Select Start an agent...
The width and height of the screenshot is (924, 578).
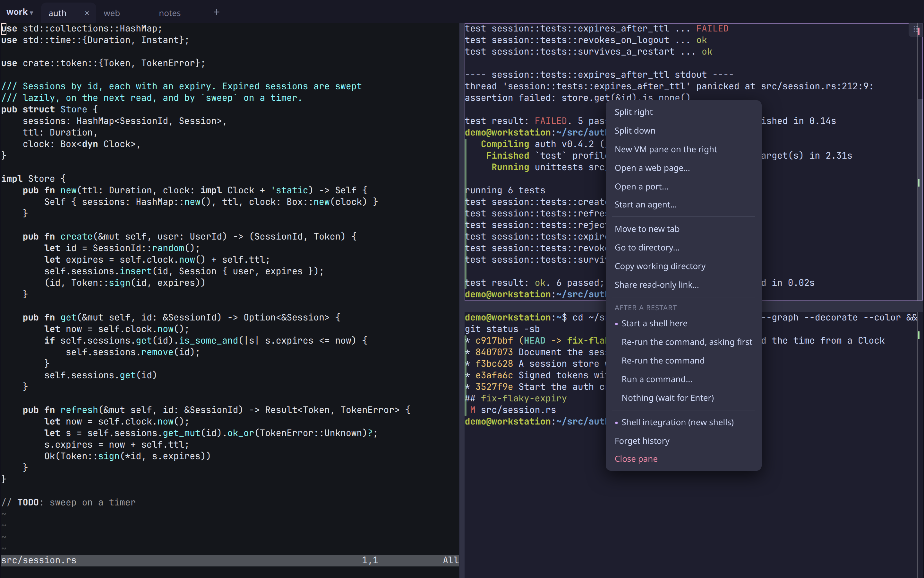[683, 205]
